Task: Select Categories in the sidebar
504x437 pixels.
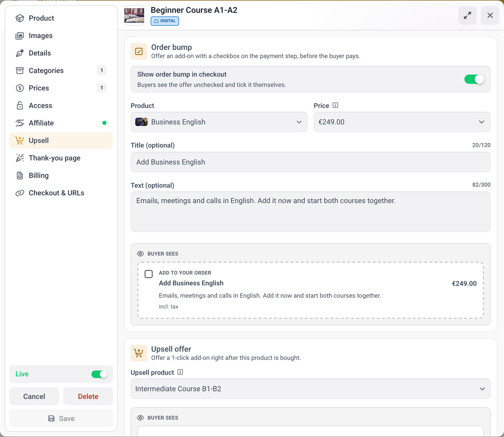Action: coord(61,70)
